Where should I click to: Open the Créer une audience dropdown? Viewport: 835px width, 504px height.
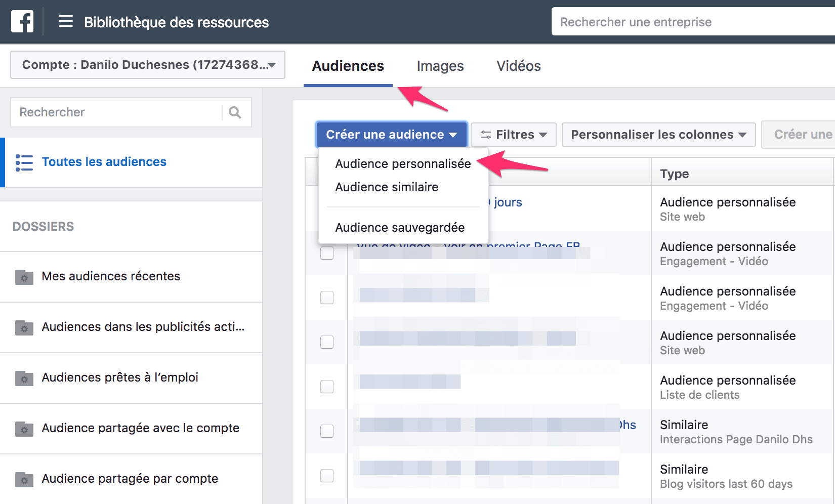pos(391,135)
